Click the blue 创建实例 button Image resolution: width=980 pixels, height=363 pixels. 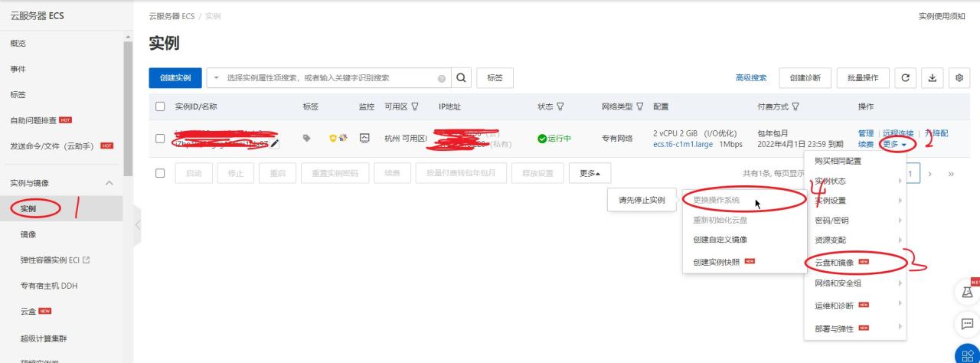(x=175, y=78)
